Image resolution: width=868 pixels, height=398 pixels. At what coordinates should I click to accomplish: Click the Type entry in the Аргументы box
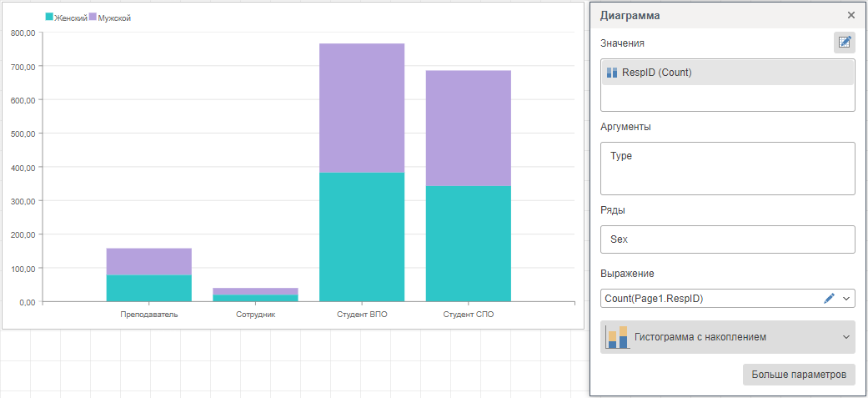tap(621, 156)
